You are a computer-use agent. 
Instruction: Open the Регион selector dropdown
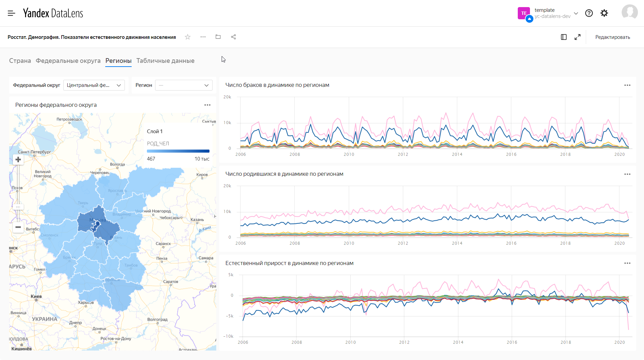point(184,85)
